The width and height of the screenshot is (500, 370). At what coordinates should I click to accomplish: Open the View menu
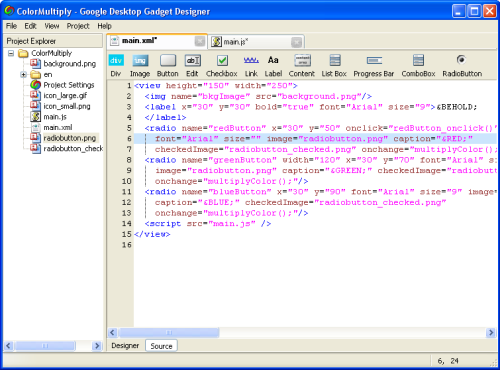52,26
